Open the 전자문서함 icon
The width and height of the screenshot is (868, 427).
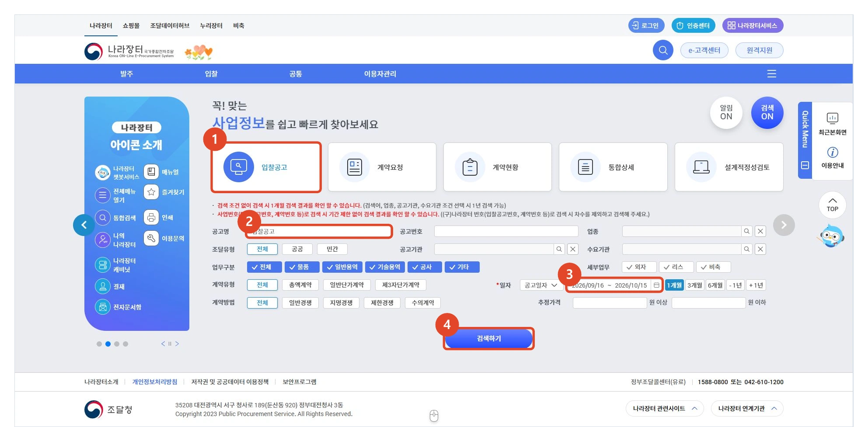103,307
